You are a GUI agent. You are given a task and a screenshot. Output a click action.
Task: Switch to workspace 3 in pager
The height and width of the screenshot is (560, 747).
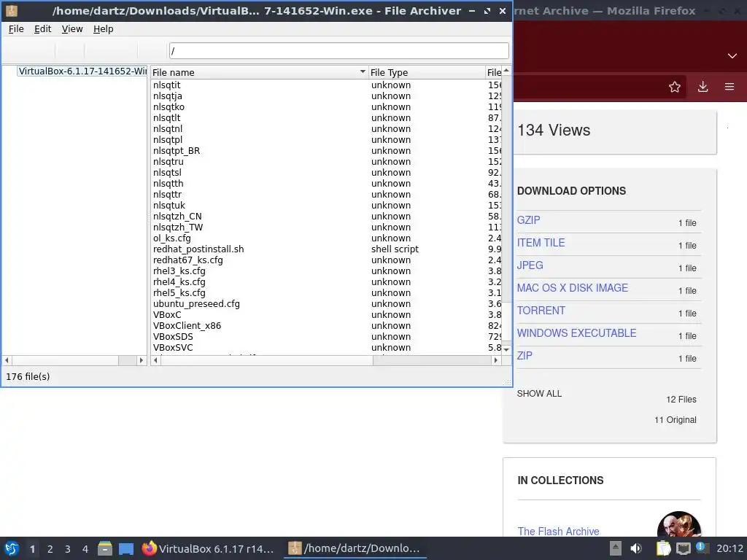pos(68,548)
